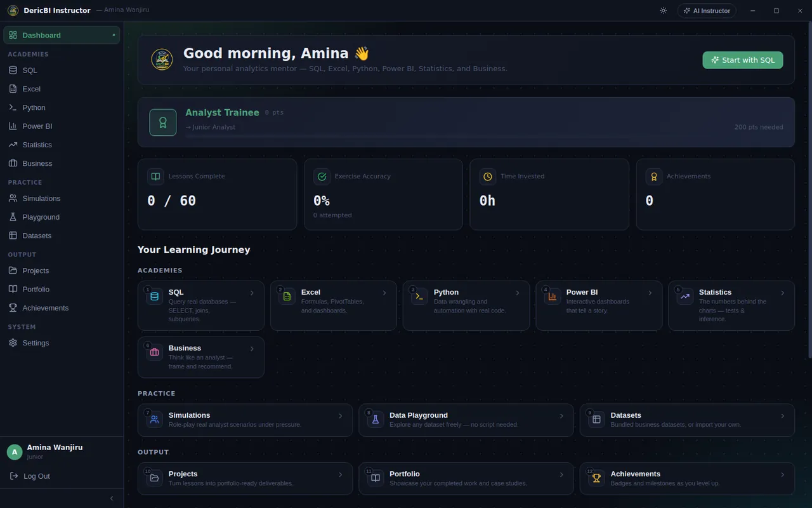Open the Projects output card

point(245,478)
